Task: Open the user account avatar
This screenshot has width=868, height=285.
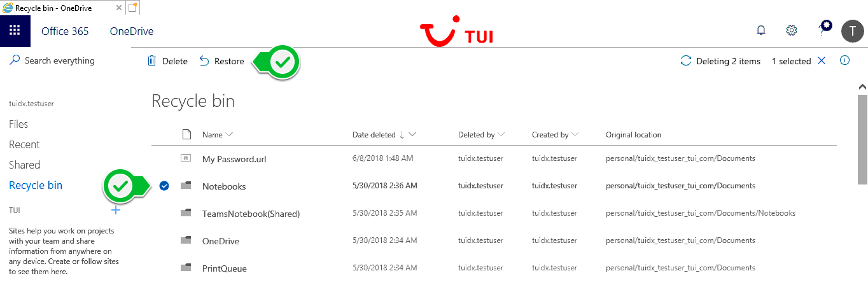Action: click(x=852, y=31)
